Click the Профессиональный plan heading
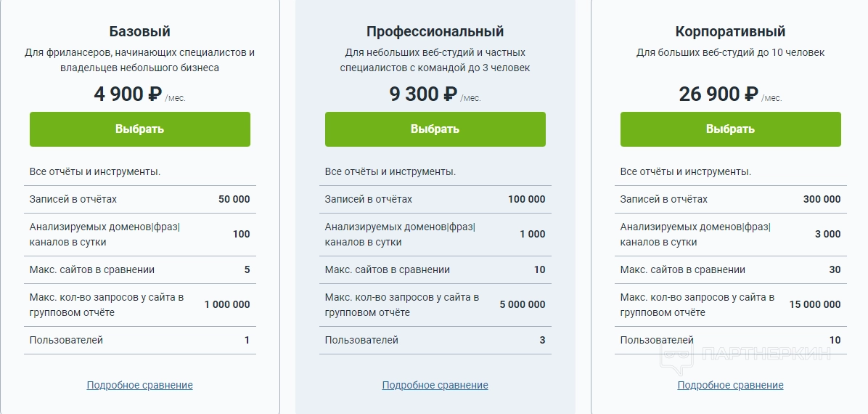 coord(435,31)
